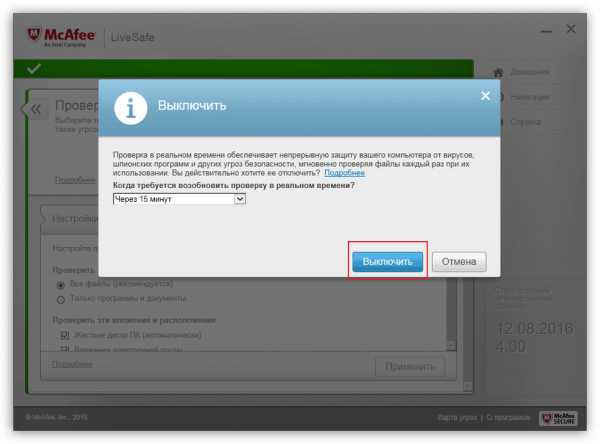The width and height of the screenshot is (600, 444).
Task: Open the home icon in right sidebar
Action: tap(498, 72)
